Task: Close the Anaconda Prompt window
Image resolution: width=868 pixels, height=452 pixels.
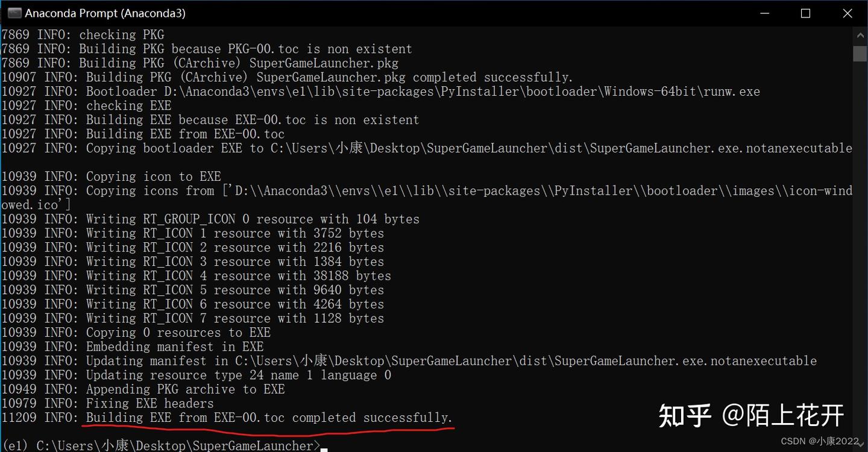Action: [x=847, y=13]
